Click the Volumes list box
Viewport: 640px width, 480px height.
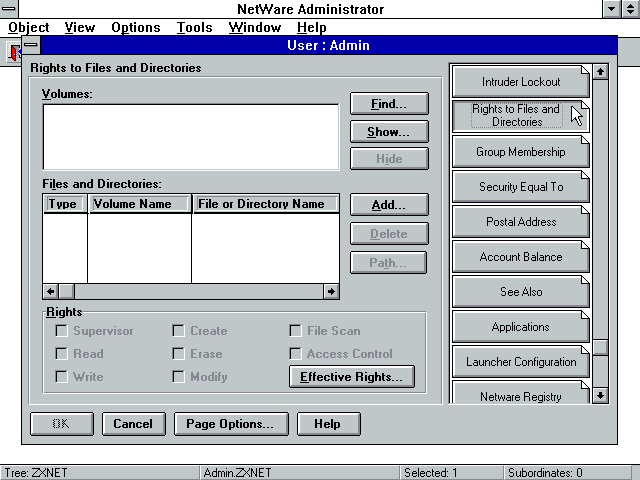point(191,137)
